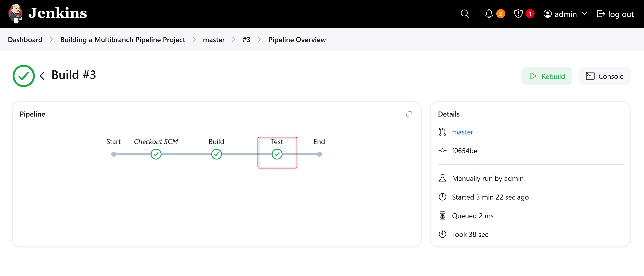Click the Build #3 heading

coord(74,75)
